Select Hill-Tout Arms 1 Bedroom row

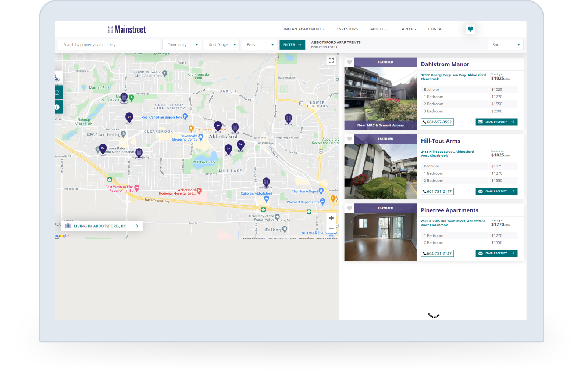point(469,173)
